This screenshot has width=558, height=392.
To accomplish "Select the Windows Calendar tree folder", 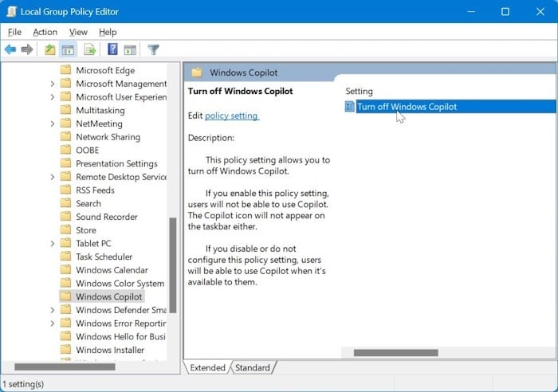I will click(x=112, y=270).
